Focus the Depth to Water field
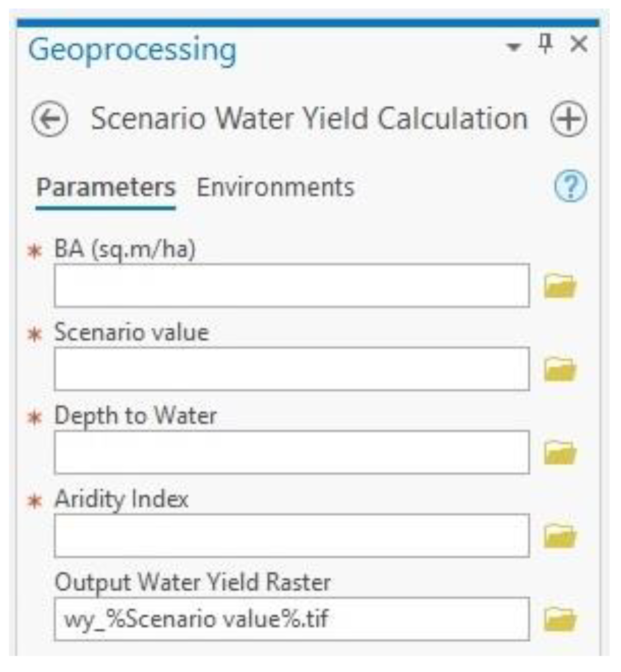Screen dimensions: 621x672 click(x=292, y=452)
